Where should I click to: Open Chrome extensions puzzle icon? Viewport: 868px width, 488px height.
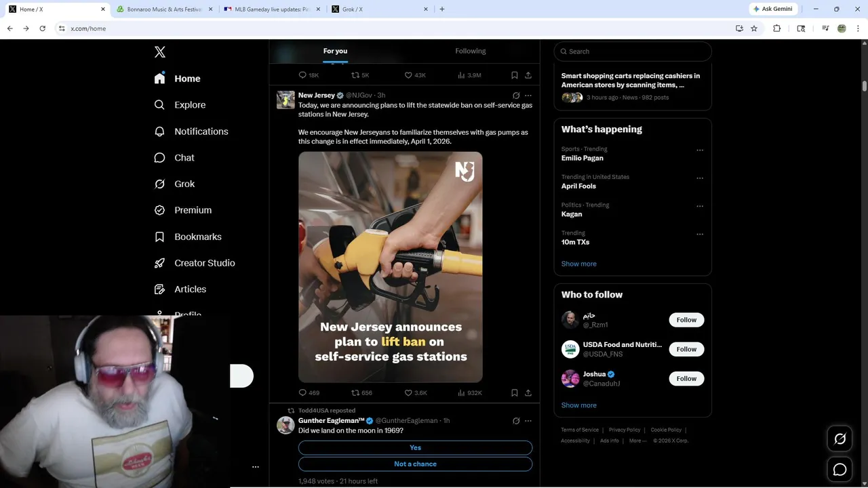pos(777,28)
